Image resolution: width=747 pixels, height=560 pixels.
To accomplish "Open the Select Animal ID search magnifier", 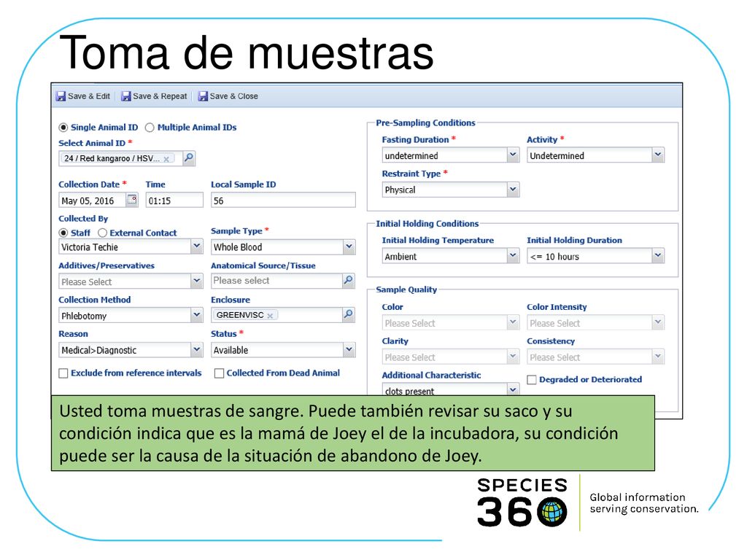I will click(x=189, y=157).
